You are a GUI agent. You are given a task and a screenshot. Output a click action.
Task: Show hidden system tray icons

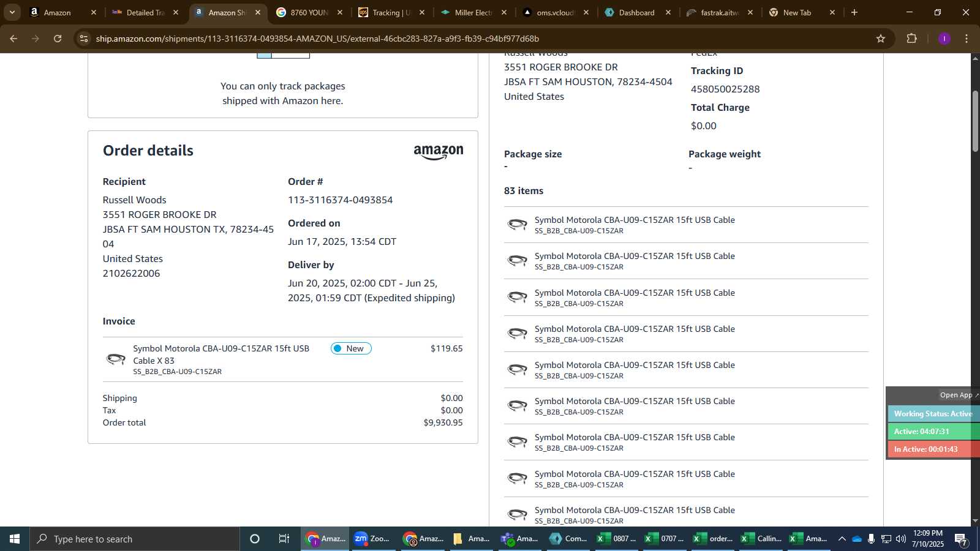pos(842,539)
